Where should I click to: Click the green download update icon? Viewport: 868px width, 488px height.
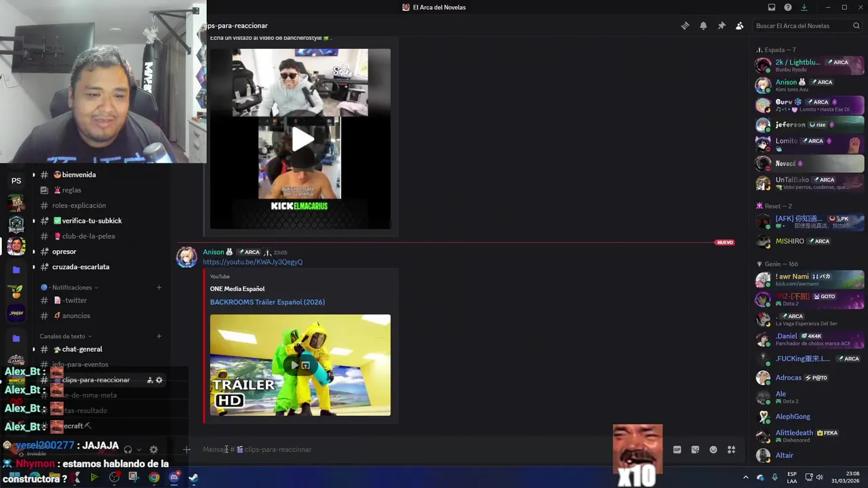(x=804, y=7)
